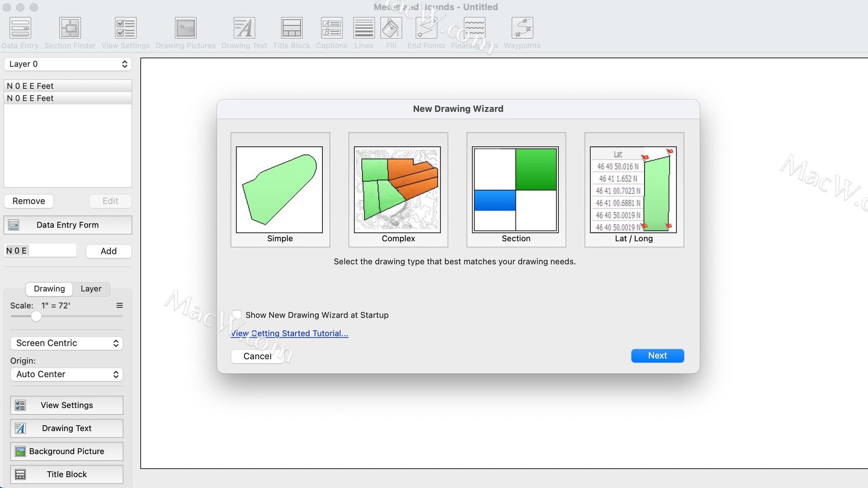This screenshot has width=868, height=488.
Task: Open the Data Entry toolbar icon
Action: click(x=20, y=28)
